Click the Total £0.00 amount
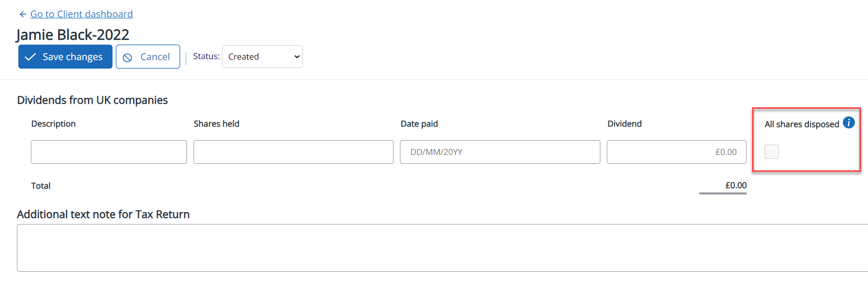This screenshot has height=296, width=868. 736,185
